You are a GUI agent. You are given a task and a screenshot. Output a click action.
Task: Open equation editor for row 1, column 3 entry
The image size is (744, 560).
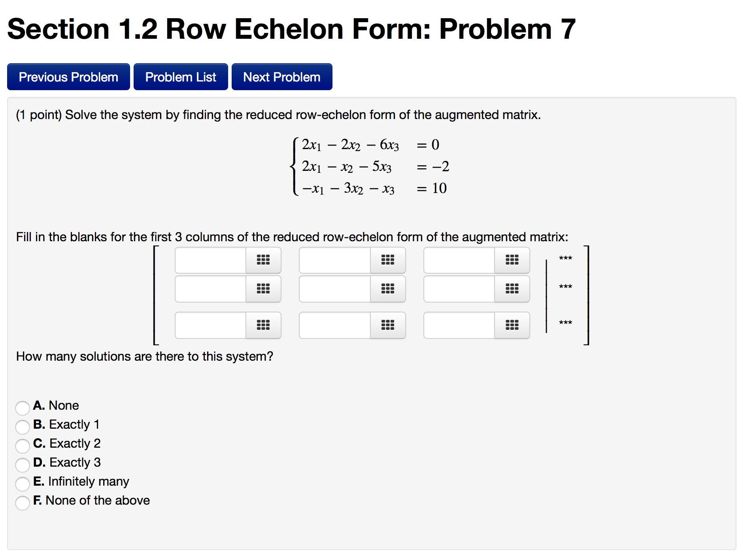[512, 260]
